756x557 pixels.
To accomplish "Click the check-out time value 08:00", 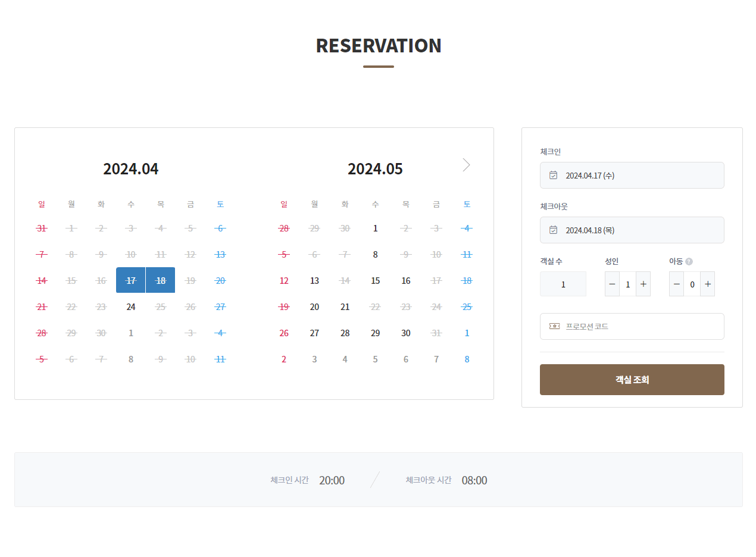I will (474, 480).
